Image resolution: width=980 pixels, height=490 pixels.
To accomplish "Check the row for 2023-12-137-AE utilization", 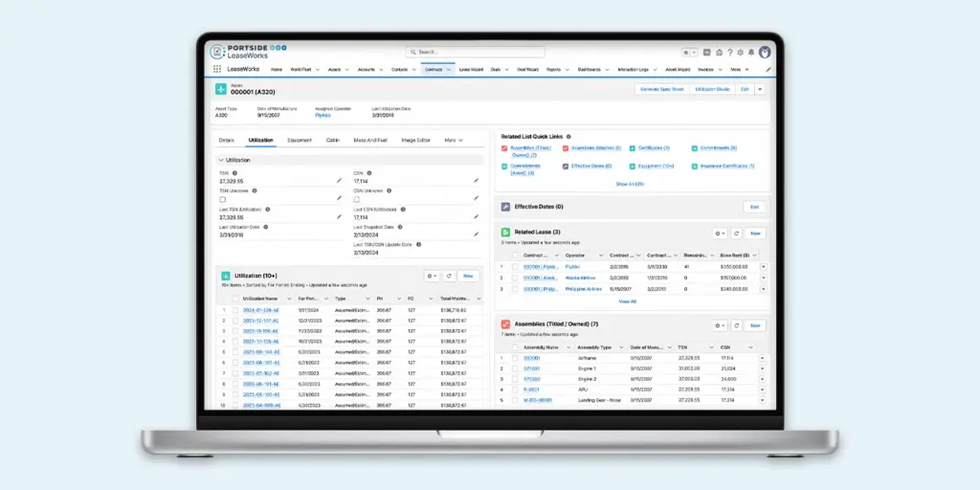I will click(x=235, y=320).
